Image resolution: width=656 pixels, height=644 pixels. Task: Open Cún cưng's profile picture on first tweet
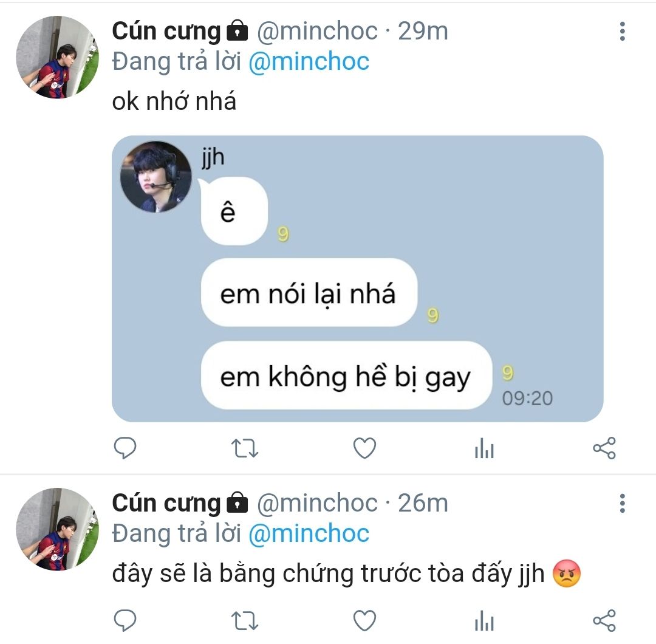(57, 57)
